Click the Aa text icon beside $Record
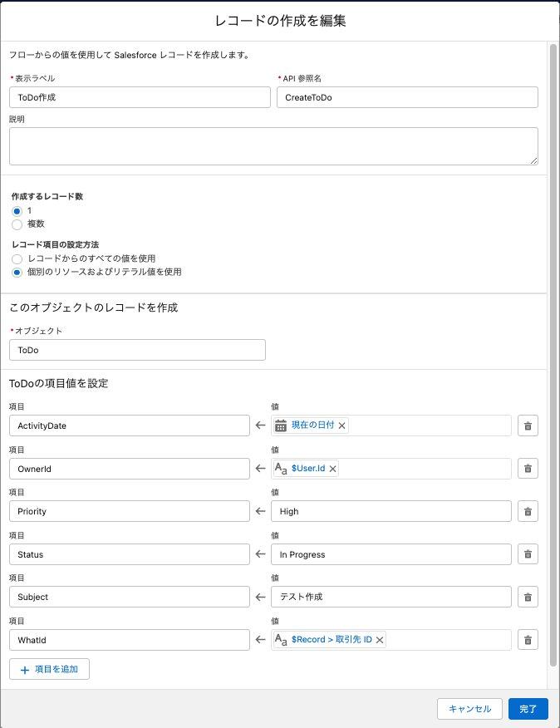The height and width of the screenshot is (728, 560). [281, 640]
